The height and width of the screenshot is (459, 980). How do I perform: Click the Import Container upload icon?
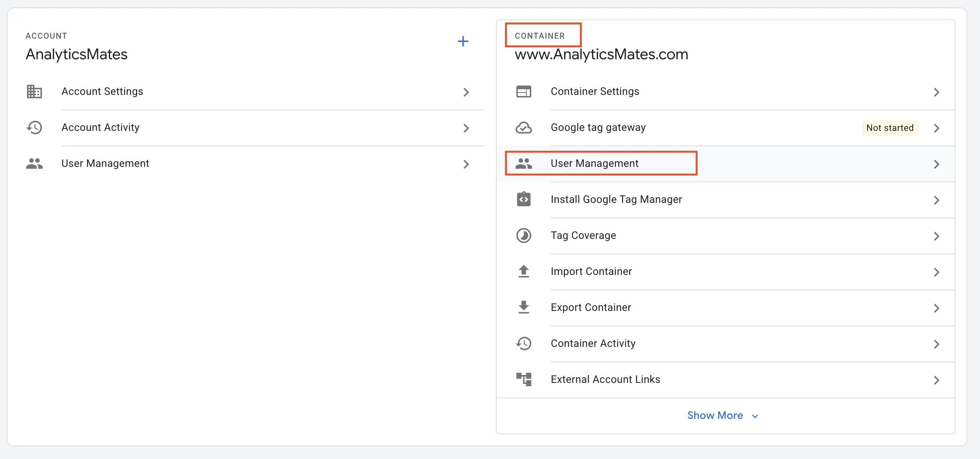click(x=523, y=271)
